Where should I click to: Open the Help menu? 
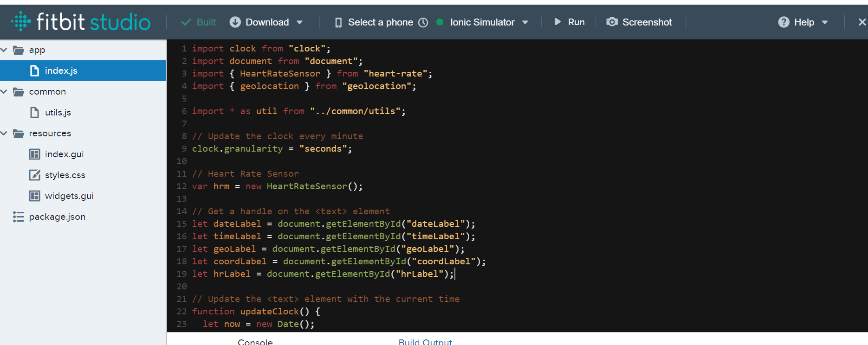[x=804, y=22]
